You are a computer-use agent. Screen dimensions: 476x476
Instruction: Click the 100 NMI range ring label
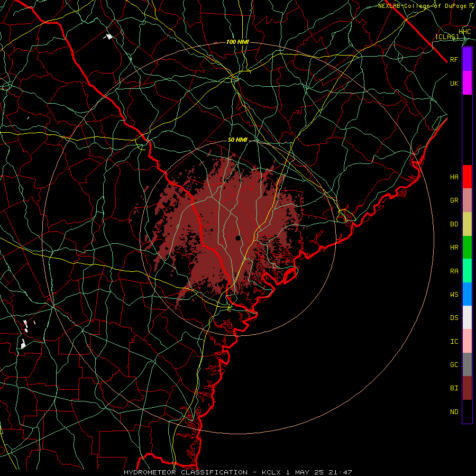pos(237,42)
